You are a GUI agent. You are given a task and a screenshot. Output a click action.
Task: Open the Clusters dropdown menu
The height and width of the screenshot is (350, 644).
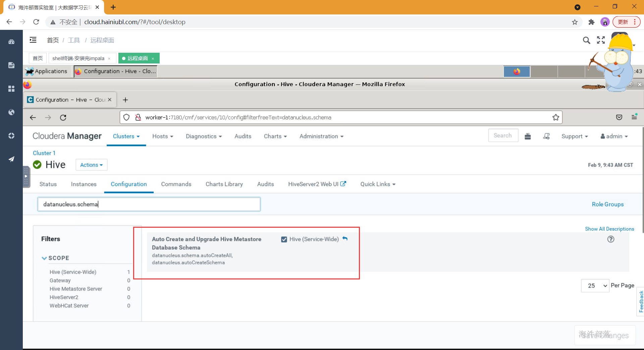click(126, 136)
